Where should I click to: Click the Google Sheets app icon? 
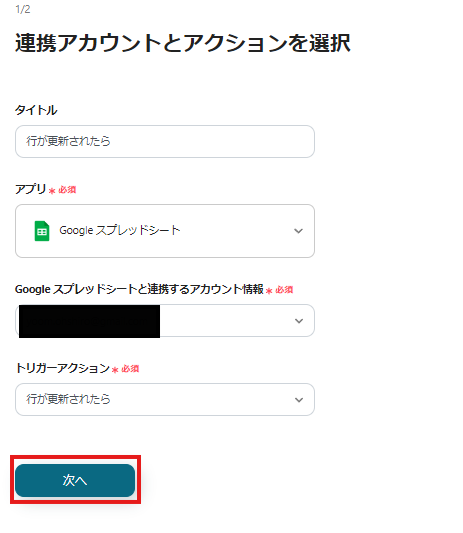[42, 231]
